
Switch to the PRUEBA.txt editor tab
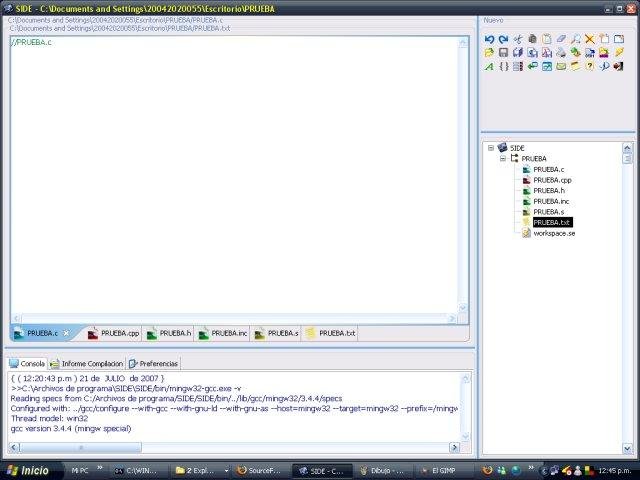330,333
